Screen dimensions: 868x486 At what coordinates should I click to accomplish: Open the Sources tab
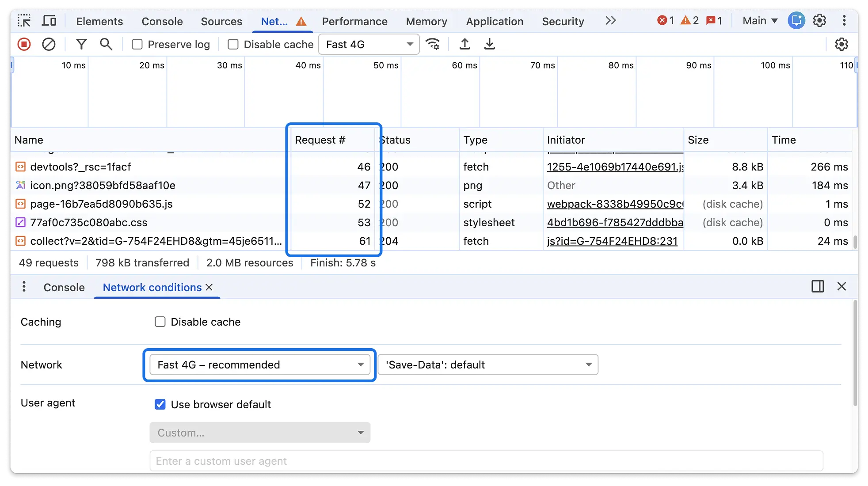point(221,21)
